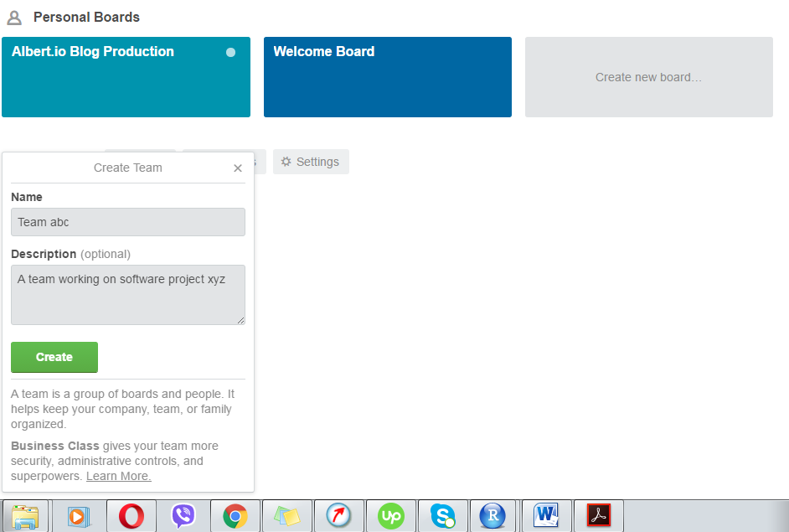Open File Explorer from the taskbar
Viewport: 789px width, 532px height.
point(25,516)
